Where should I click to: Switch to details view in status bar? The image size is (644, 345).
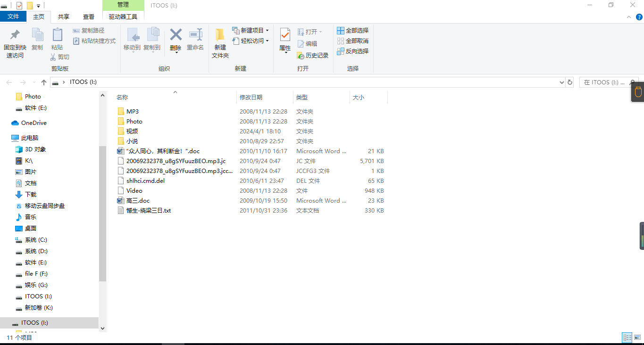click(627, 337)
